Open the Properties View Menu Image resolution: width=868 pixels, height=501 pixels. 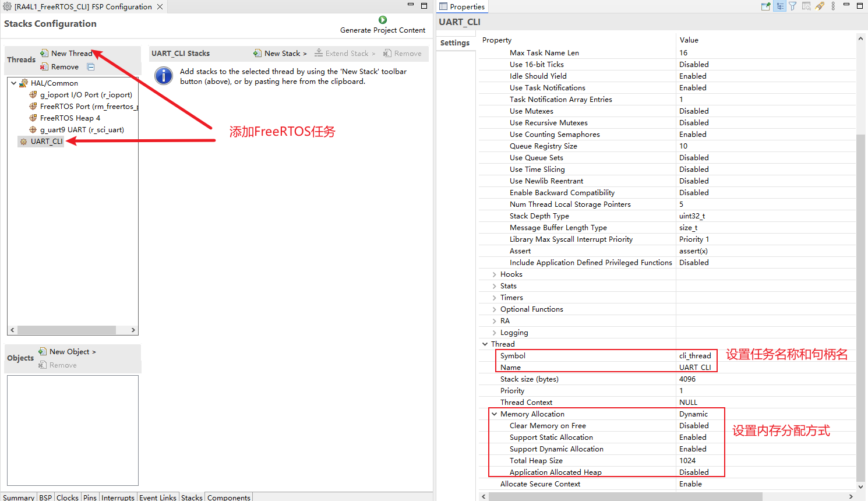pyautogui.click(x=833, y=6)
